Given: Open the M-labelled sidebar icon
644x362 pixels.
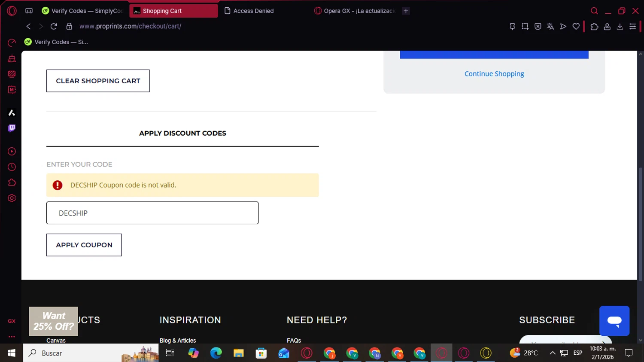Looking at the screenshot, I should [x=12, y=90].
